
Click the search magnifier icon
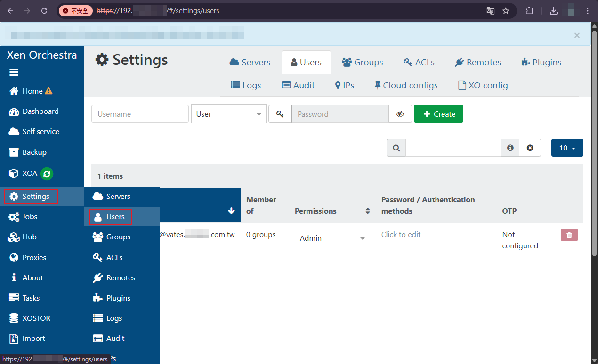pyautogui.click(x=396, y=148)
